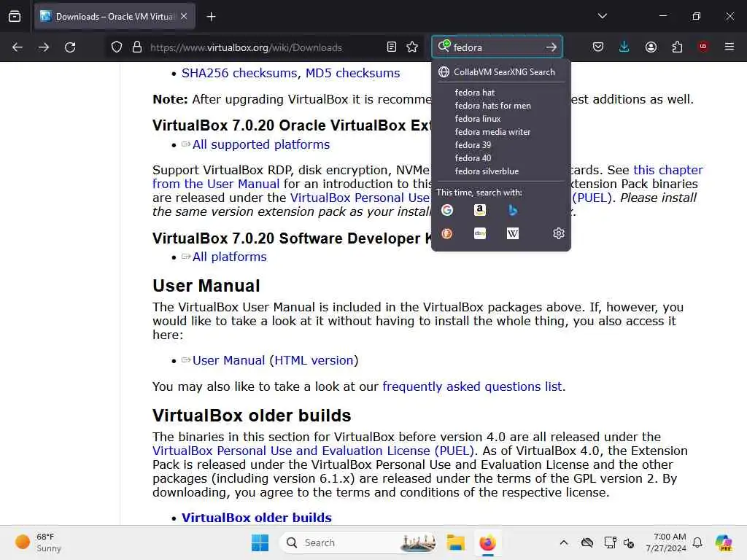
Task: Search this time with Bing
Action: pyautogui.click(x=513, y=210)
